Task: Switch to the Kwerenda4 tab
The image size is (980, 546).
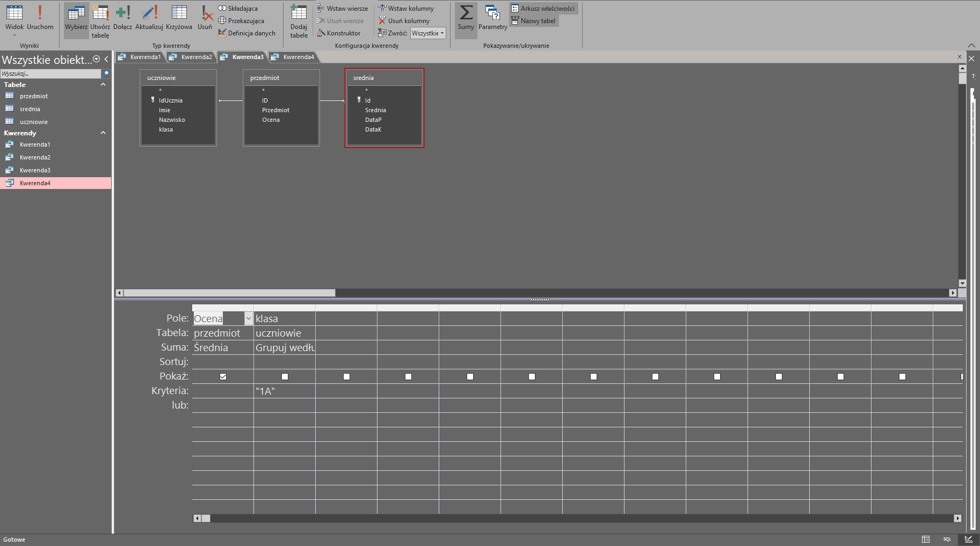Action: [x=294, y=57]
